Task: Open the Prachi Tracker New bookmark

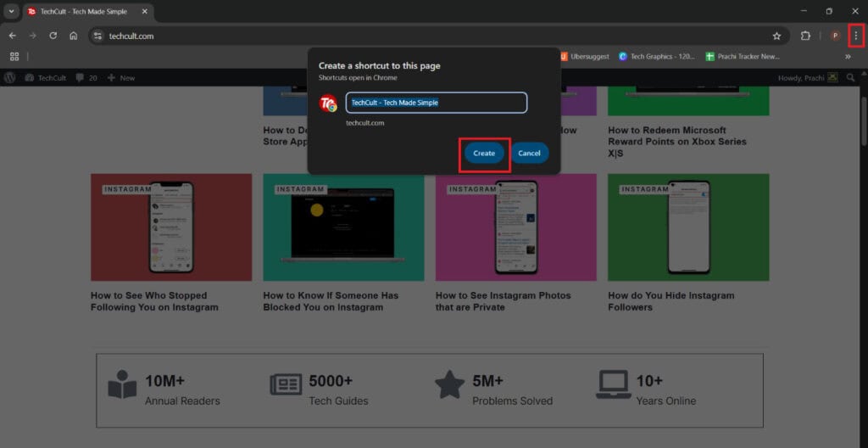Action: [743, 57]
